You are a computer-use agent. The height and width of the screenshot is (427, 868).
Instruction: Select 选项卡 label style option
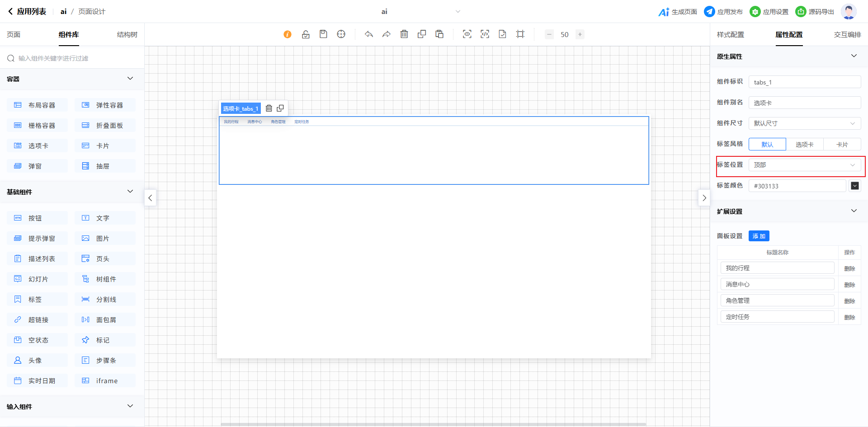pos(804,145)
